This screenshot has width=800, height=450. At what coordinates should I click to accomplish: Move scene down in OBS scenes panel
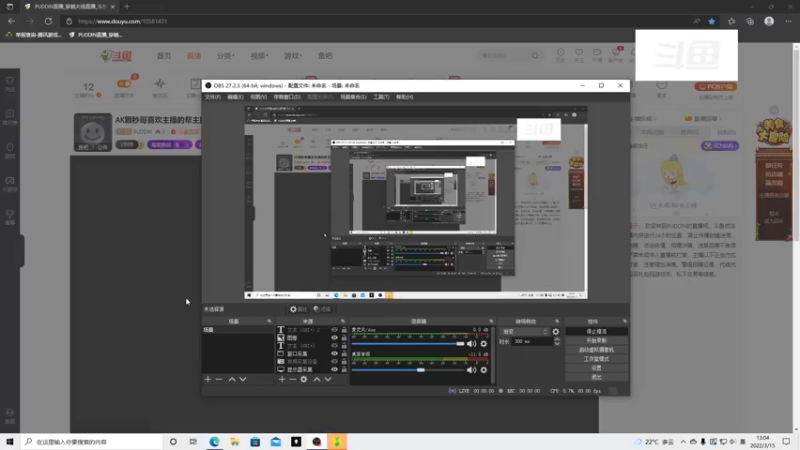pos(243,379)
